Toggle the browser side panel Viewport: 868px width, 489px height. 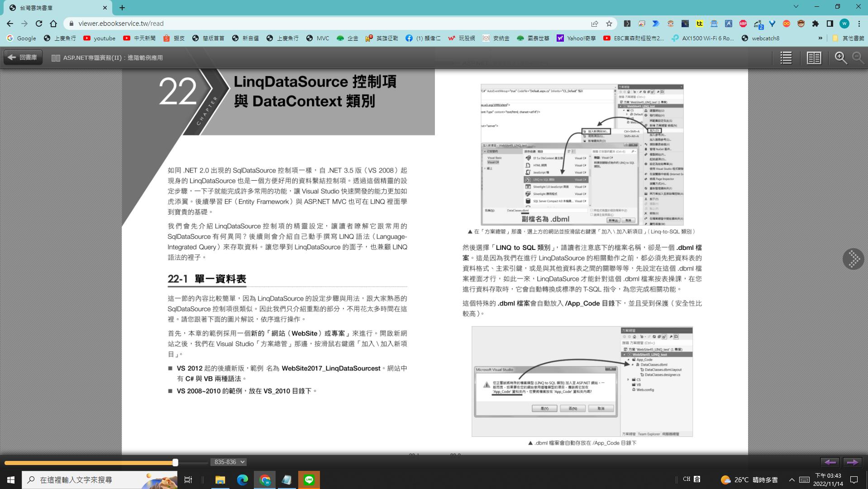830,24
